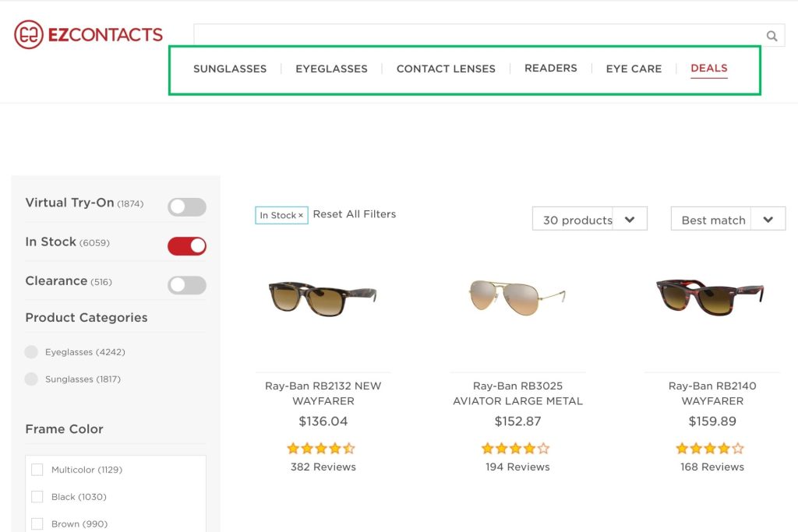Open the Readers menu

coord(551,68)
